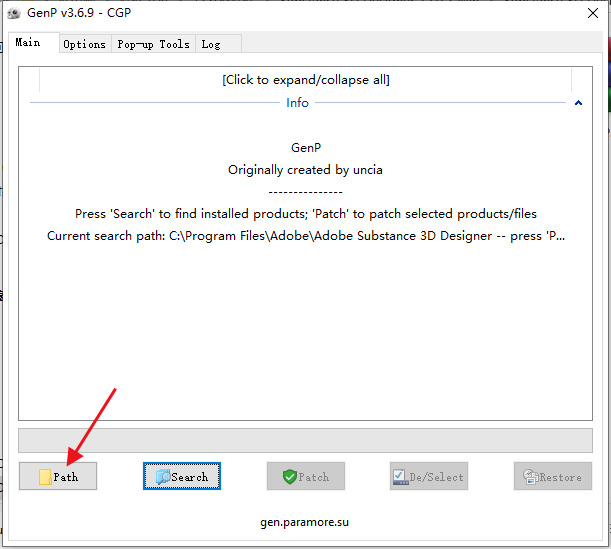Click the 'Current search path' line
This screenshot has width=611, height=549.
[306, 236]
